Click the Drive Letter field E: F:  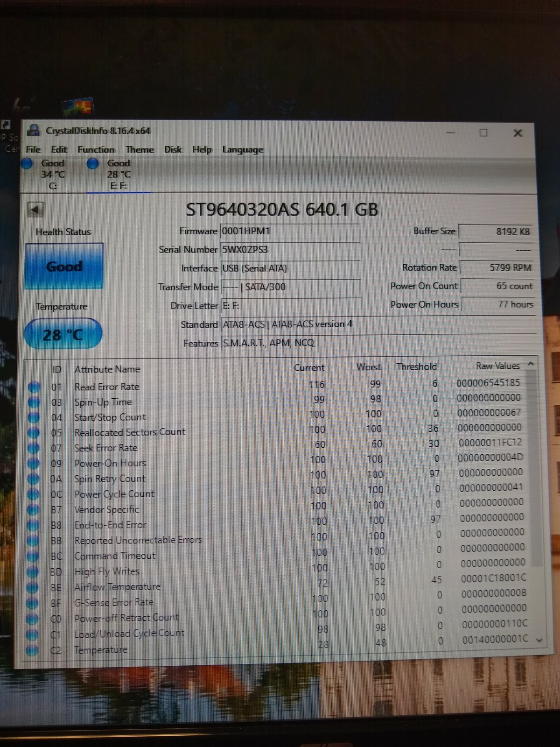pos(291,305)
